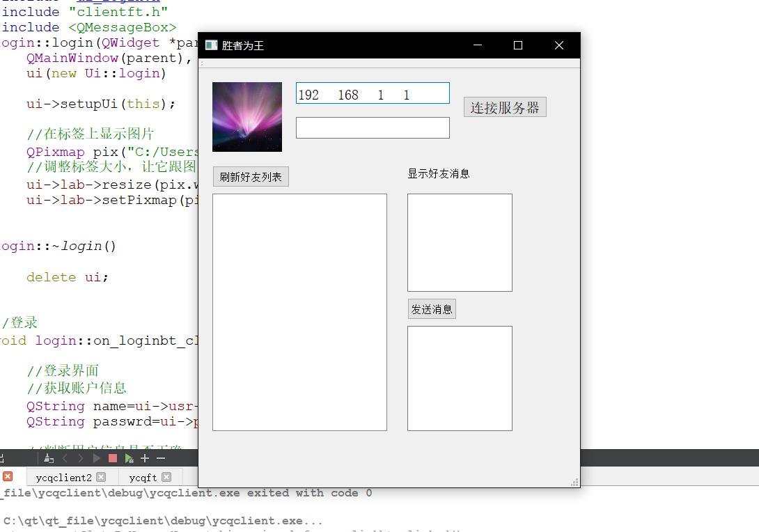Click the //获取账户信息 comment

pyautogui.click(x=77, y=388)
